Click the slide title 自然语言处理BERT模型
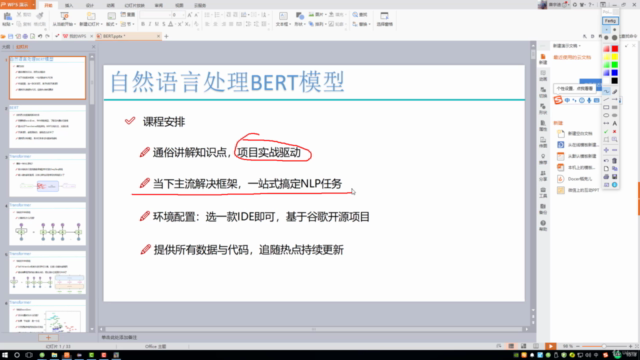 point(227,82)
